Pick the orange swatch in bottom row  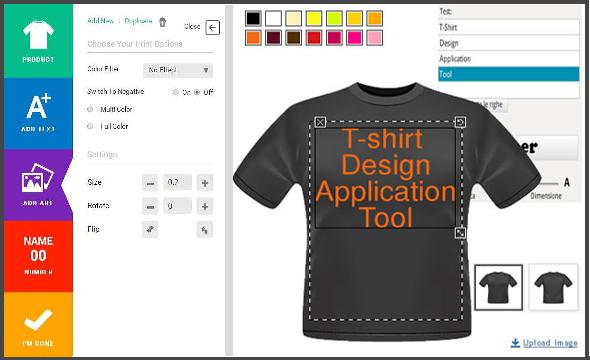pos(253,38)
